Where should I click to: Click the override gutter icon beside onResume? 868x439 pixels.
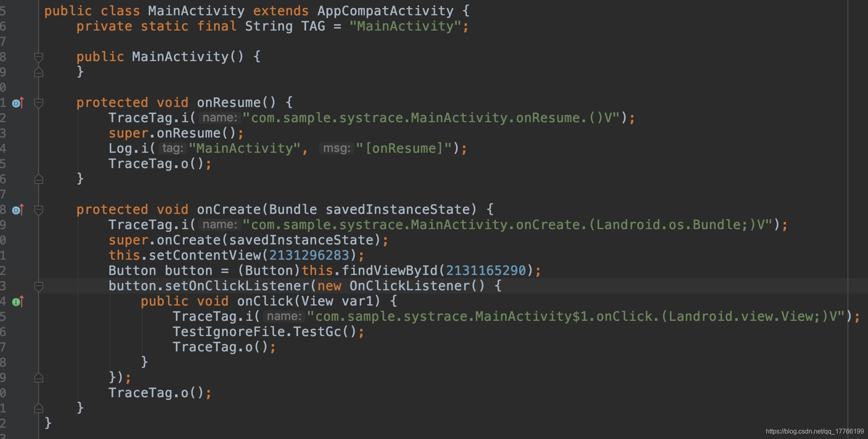17,103
